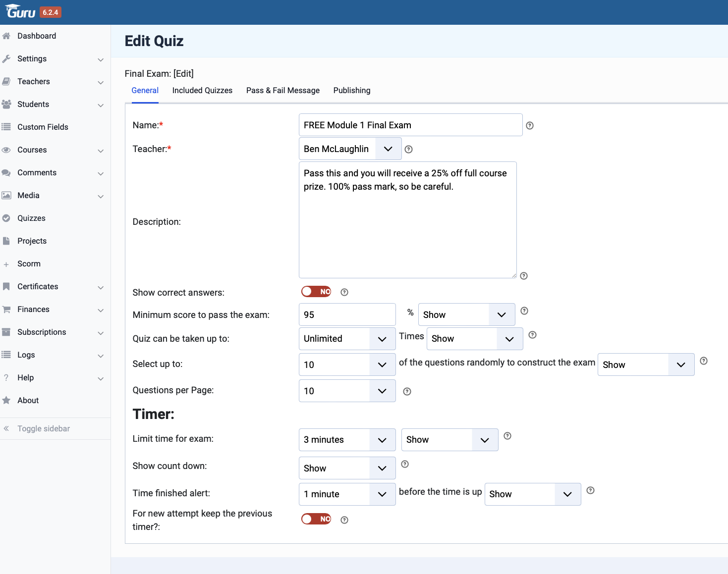Click the Dashboard home icon
728x574 pixels.
[x=6, y=36]
